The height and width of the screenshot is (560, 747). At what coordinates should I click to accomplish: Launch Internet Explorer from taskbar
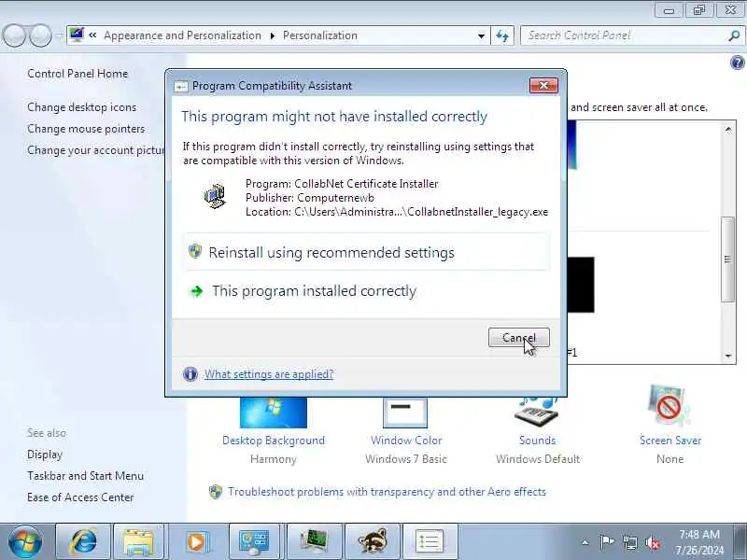(x=84, y=541)
